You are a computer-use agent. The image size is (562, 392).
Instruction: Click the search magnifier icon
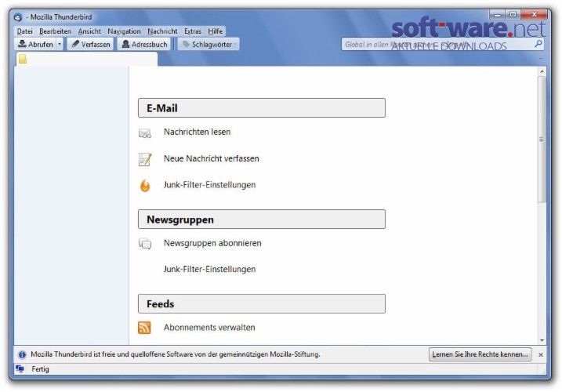point(538,44)
